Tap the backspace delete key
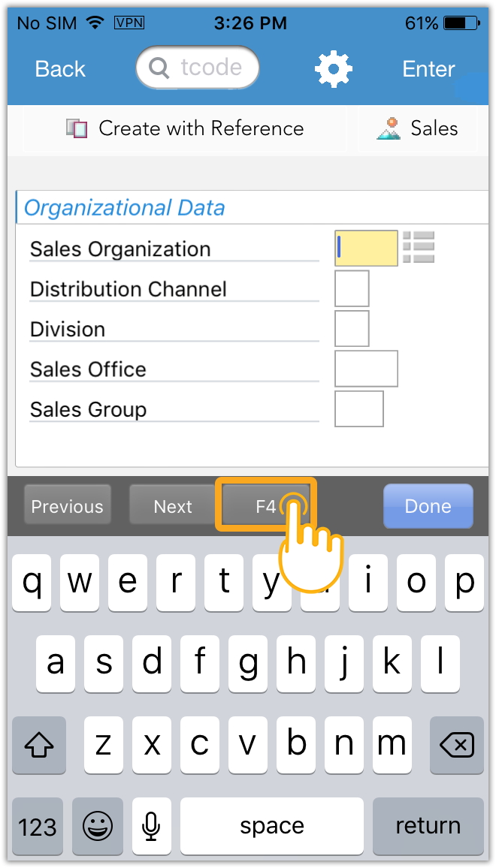The image size is (496, 868). (456, 745)
